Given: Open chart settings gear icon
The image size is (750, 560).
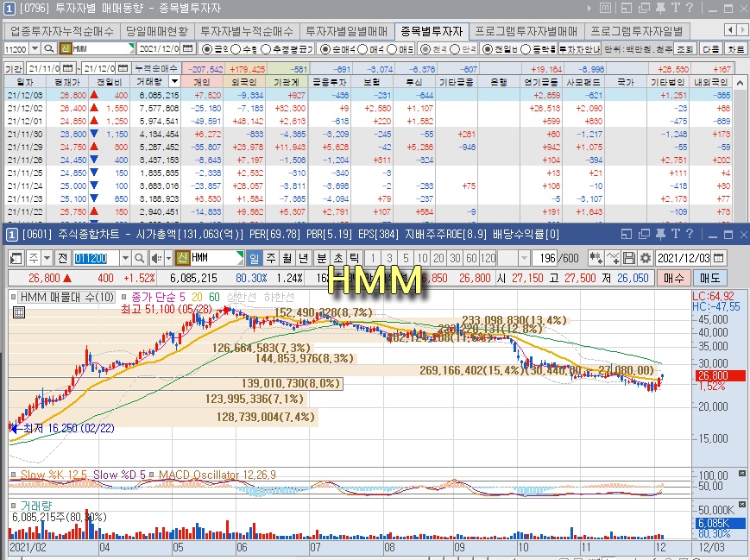Looking at the screenshot, I should click(x=646, y=259).
